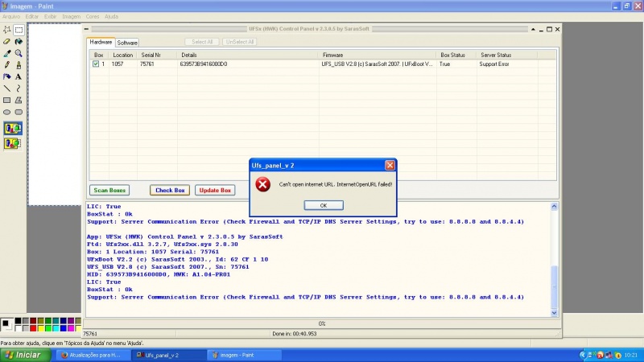Open the Ajuda menu in Paint

tap(111, 16)
